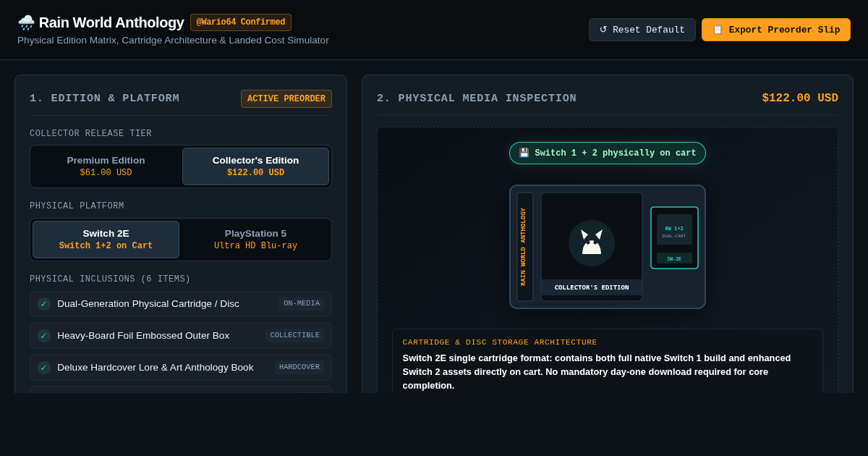Click the $122.00 USD total price

tap(800, 98)
